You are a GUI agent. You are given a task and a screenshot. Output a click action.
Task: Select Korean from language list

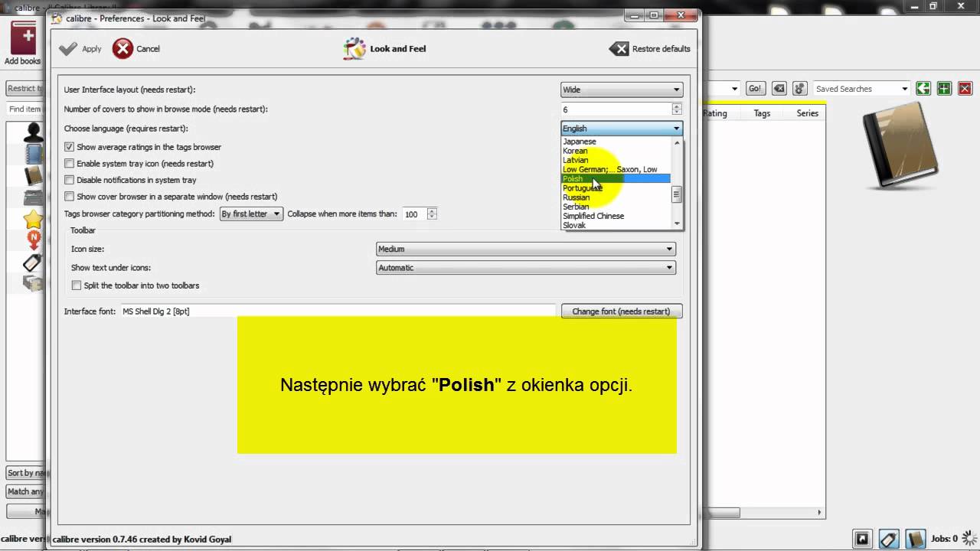tap(575, 151)
